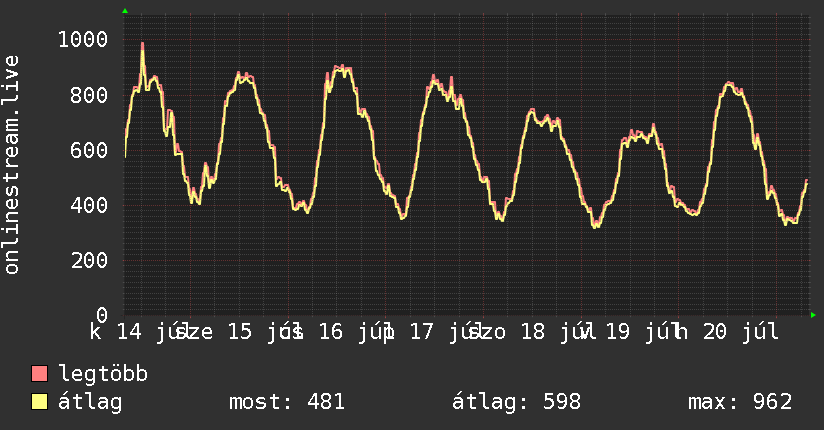Click the átlag legend label
The width and height of the screenshot is (824, 430).
pyautogui.click(x=90, y=402)
